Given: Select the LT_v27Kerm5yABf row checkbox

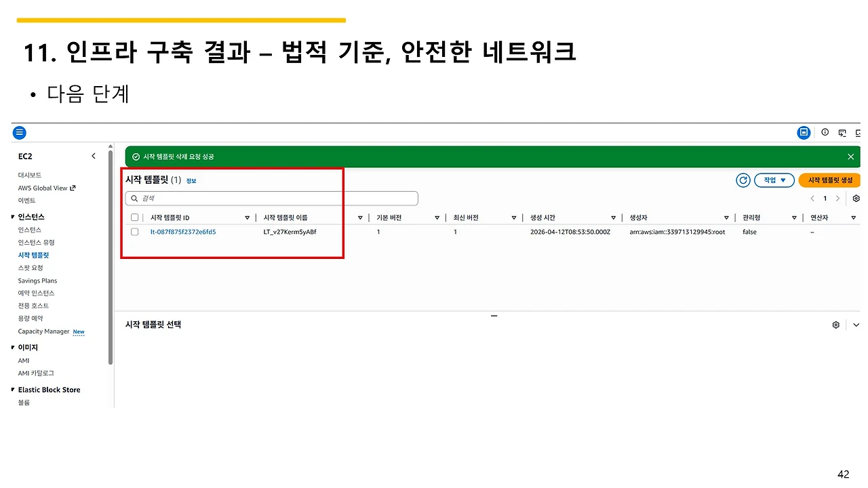Looking at the screenshot, I should pyautogui.click(x=134, y=232).
